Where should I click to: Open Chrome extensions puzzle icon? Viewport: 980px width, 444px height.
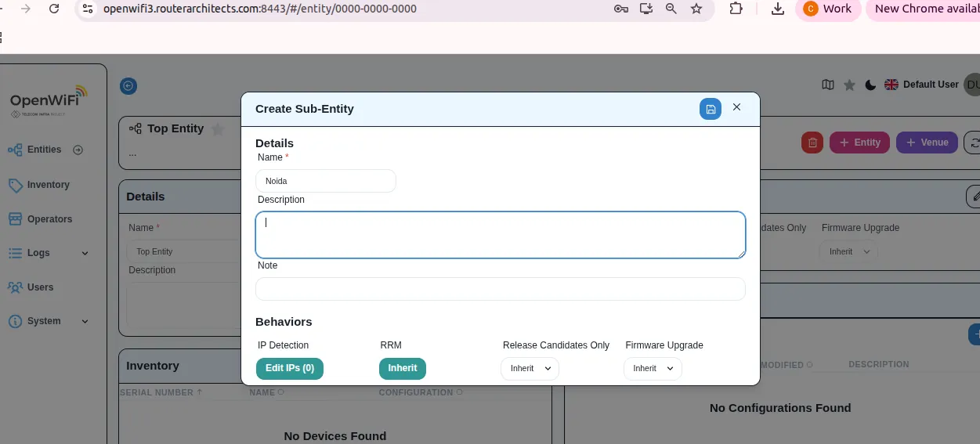pyautogui.click(x=736, y=9)
